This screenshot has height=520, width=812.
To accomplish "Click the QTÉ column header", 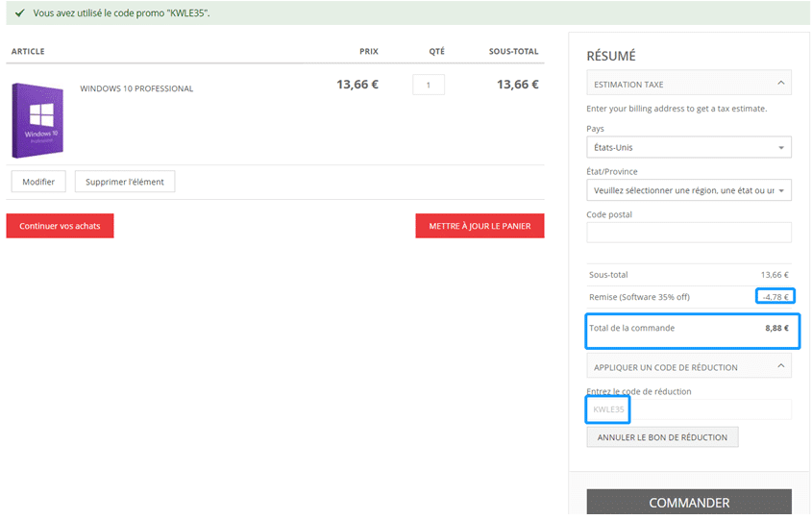I will 436,51.
